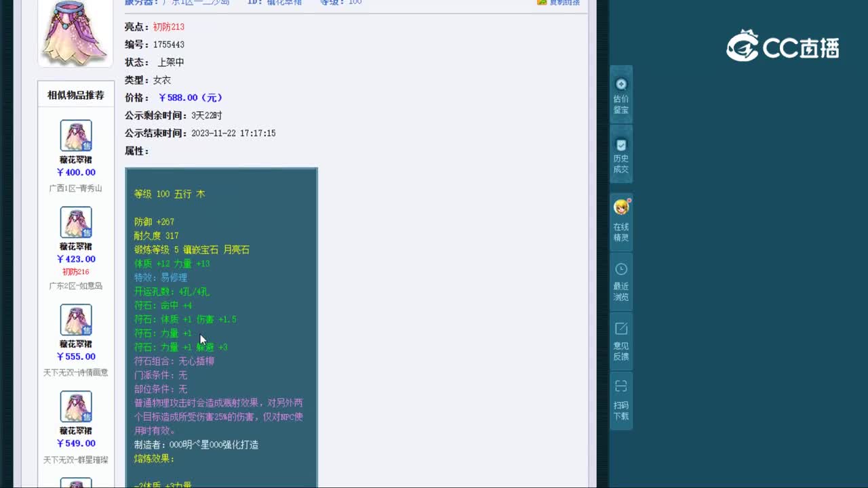The height and width of the screenshot is (488, 868).
Task: Click the remaining time value 3天22时
Action: [207, 116]
